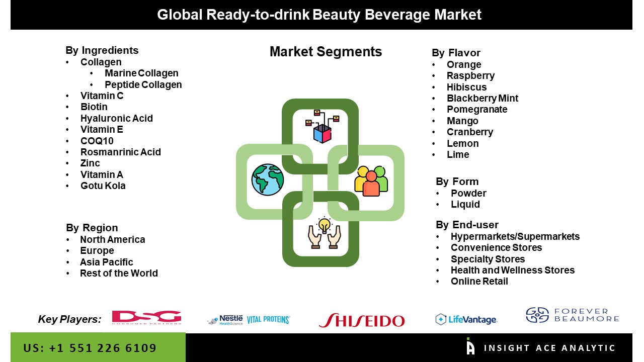Click the DSG Consumer Partners logo
Viewport: 644px width, 362px height.
click(x=146, y=318)
